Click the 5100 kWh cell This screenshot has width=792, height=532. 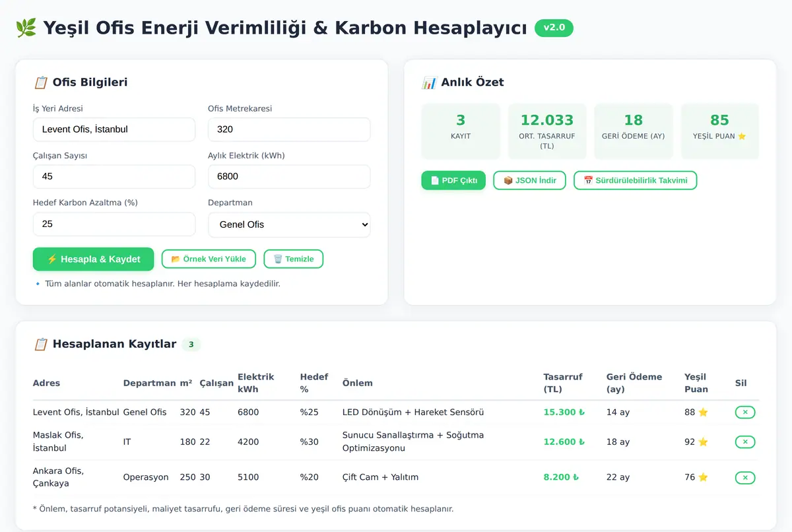[x=248, y=477]
